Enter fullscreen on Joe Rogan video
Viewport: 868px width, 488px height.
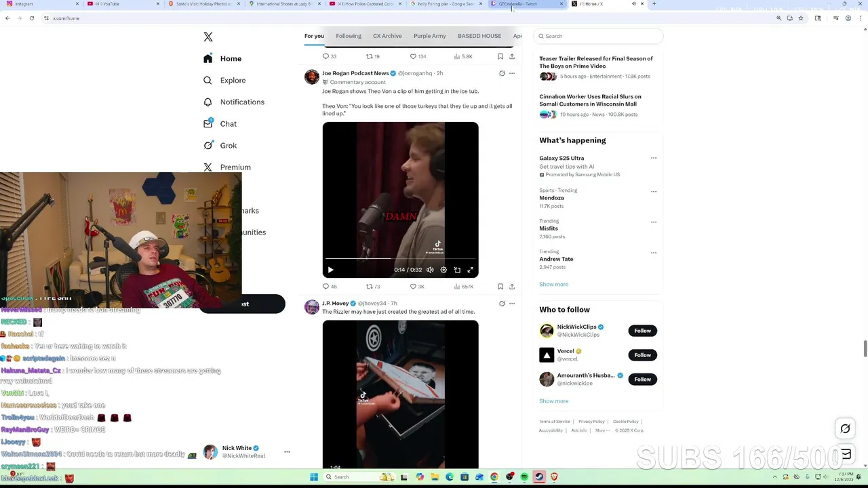tap(470, 270)
